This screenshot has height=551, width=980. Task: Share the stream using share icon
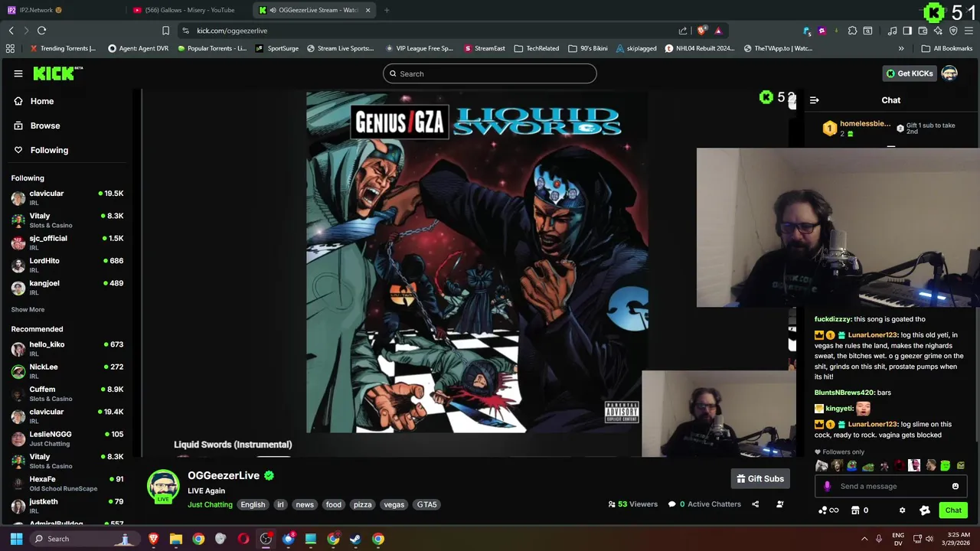pyautogui.click(x=755, y=504)
